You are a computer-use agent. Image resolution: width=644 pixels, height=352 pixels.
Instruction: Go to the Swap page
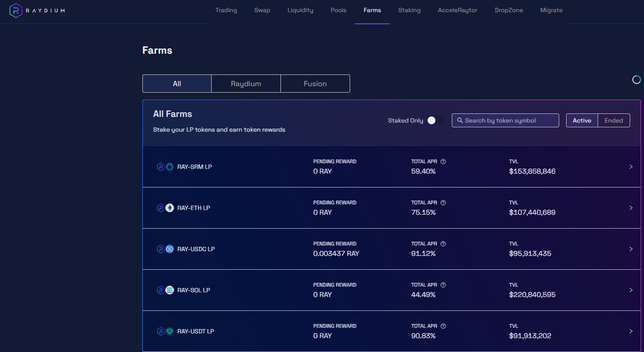tap(262, 10)
